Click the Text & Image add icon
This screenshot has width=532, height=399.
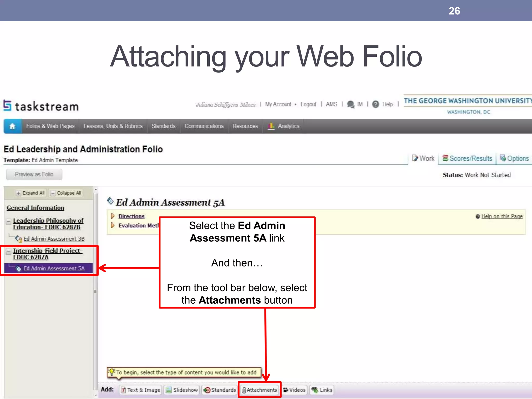123,390
